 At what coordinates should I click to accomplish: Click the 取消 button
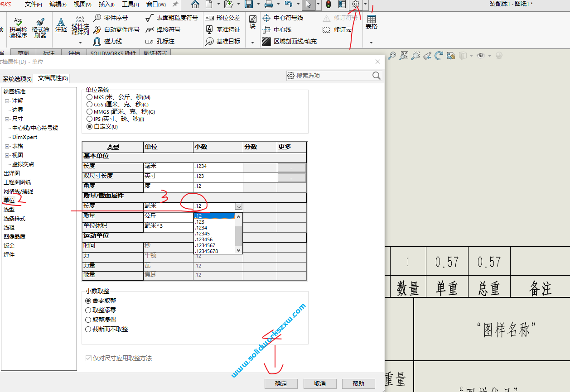point(320,383)
